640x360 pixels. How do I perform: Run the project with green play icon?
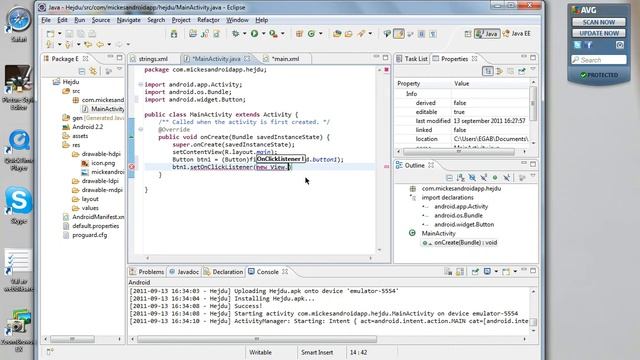(254, 33)
